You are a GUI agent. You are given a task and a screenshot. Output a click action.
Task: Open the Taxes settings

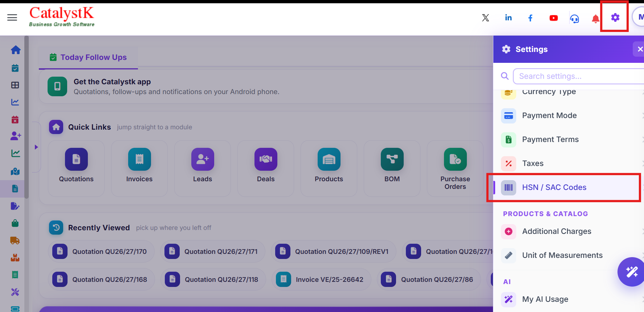569,163
